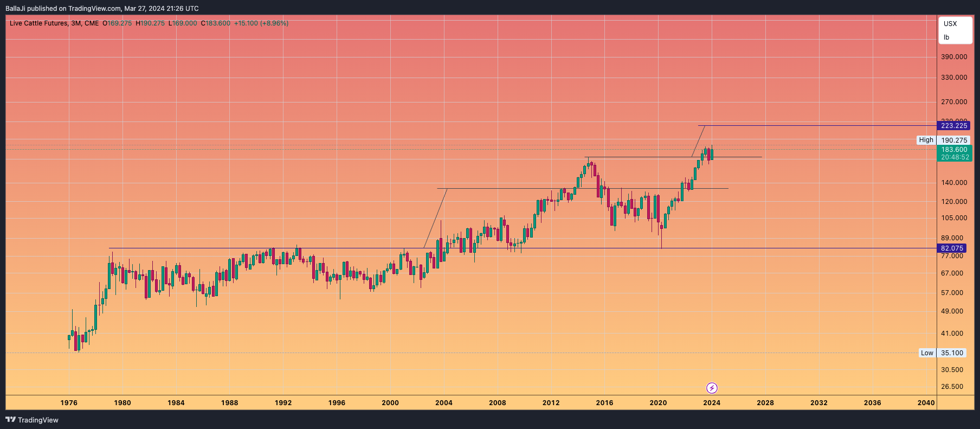Click the 1980 label on time axis

pos(122,403)
